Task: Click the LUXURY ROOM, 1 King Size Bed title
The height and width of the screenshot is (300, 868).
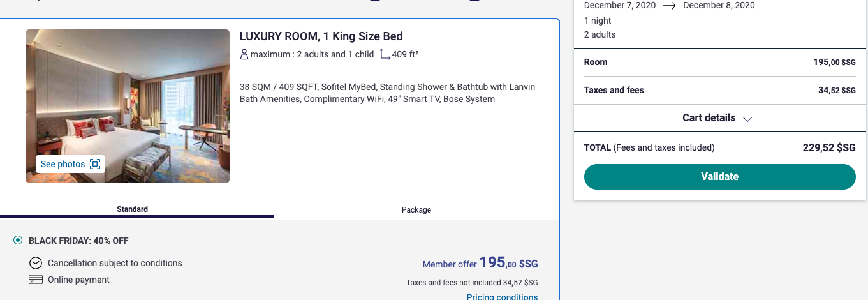Action: (321, 36)
